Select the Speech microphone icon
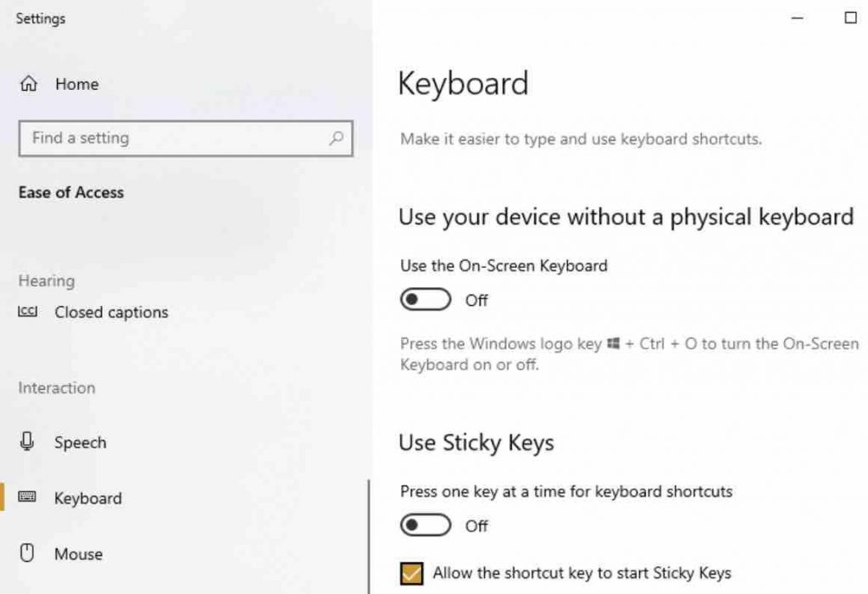This screenshot has height=594, width=868. (28, 441)
